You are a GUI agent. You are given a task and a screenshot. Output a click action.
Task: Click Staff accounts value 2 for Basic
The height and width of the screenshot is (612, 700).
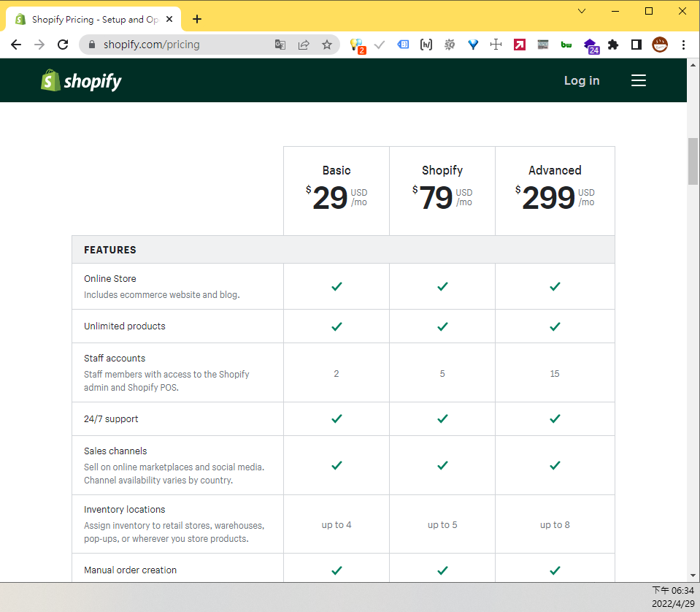point(336,373)
